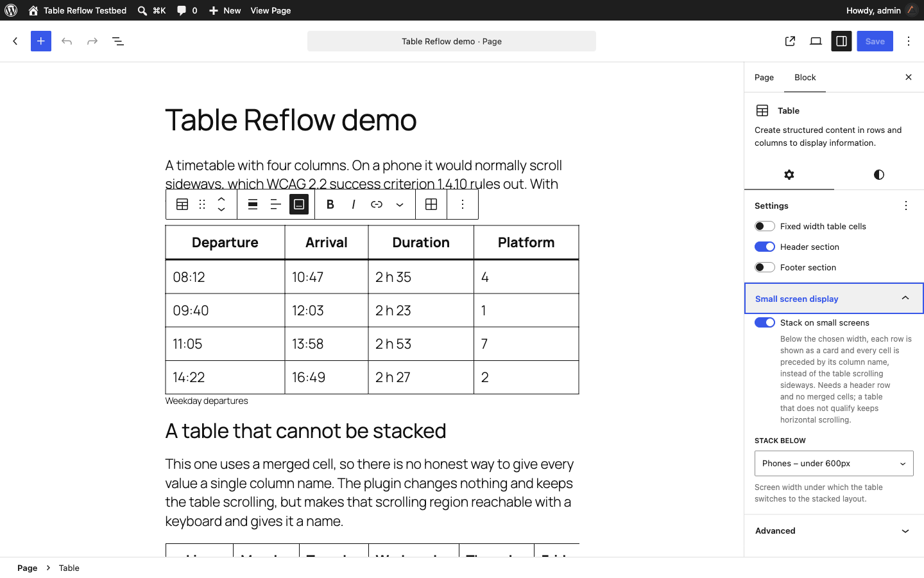The width and height of the screenshot is (924, 578).
Task: Click View Page in admin bar
Action: pyautogui.click(x=271, y=10)
